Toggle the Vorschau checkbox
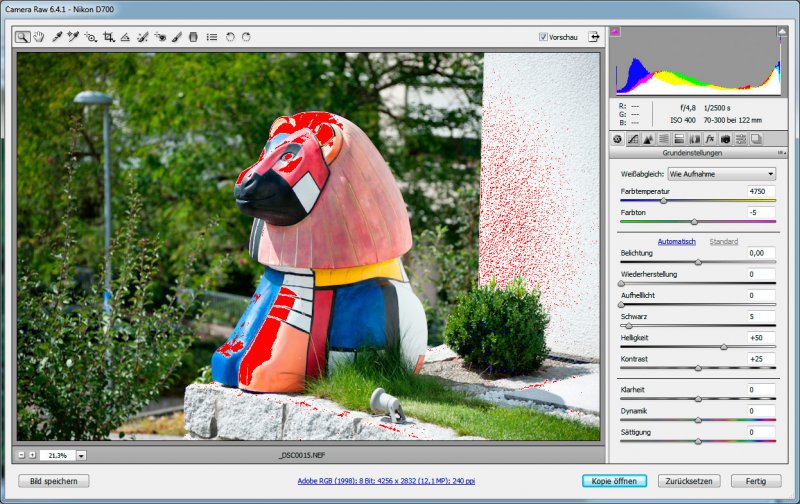Screen dimensions: 800x504 543,37
